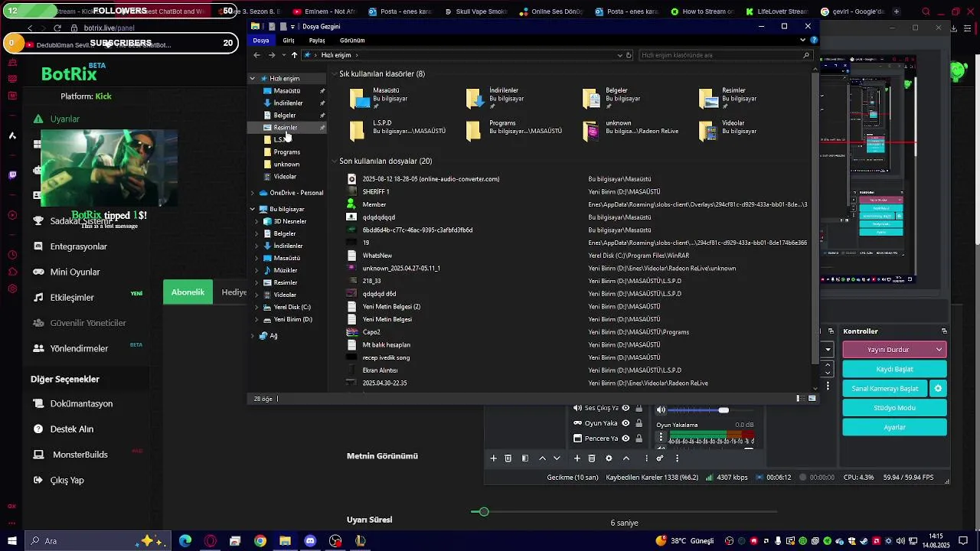Open notification center in system tray

click(962, 541)
